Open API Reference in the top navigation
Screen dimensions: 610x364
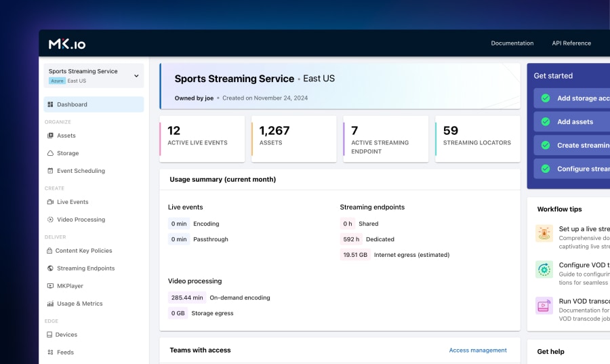pos(571,43)
